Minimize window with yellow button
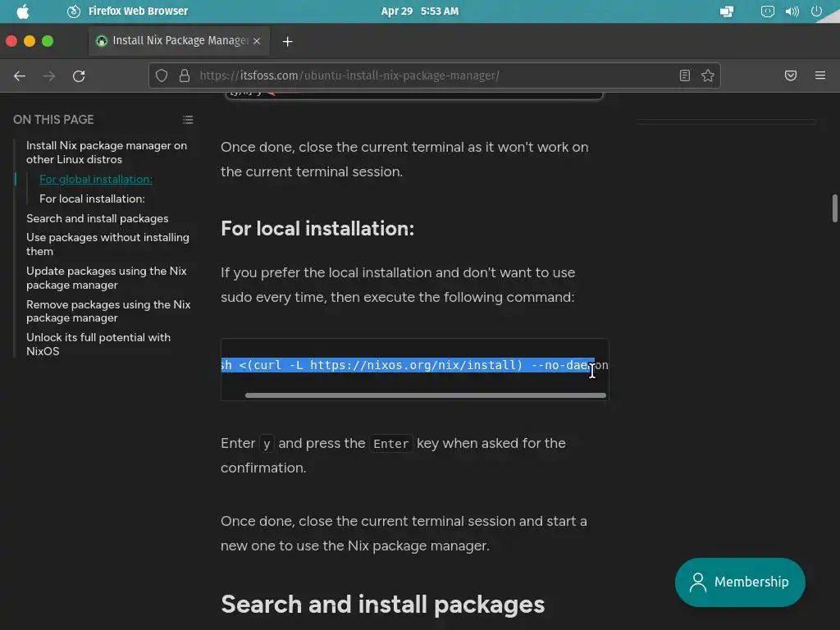840x630 pixels. coord(30,41)
